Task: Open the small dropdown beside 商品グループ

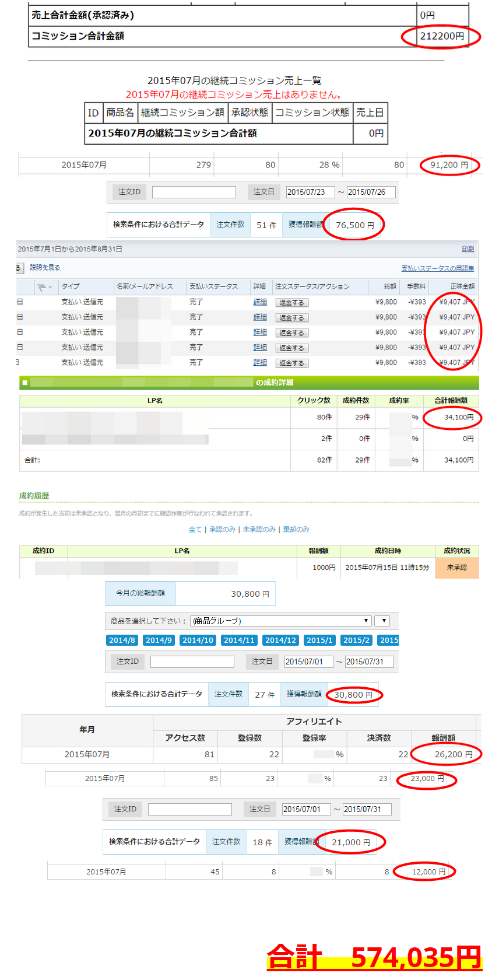Action: tap(382, 621)
